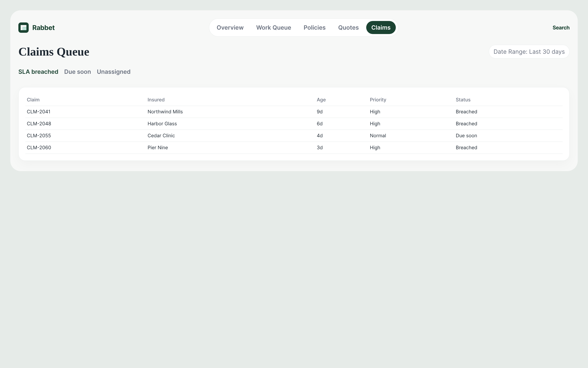Click the Insured column header
Screen dimensions: 588x368
(x=156, y=100)
